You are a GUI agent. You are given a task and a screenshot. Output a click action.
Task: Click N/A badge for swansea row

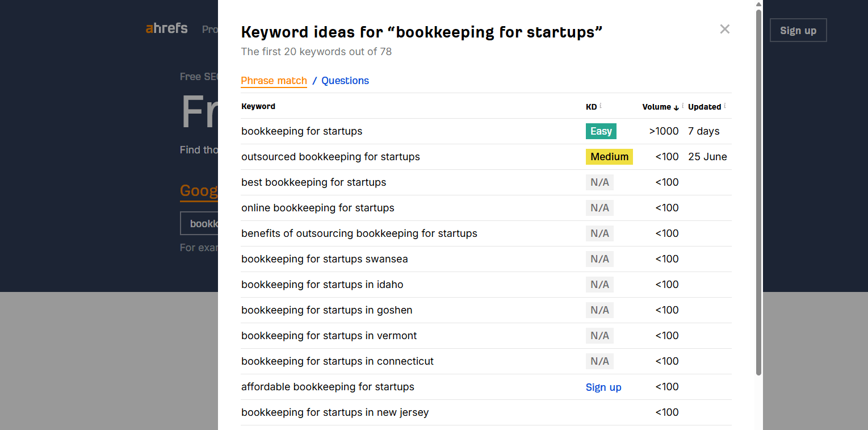pos(599,259)
